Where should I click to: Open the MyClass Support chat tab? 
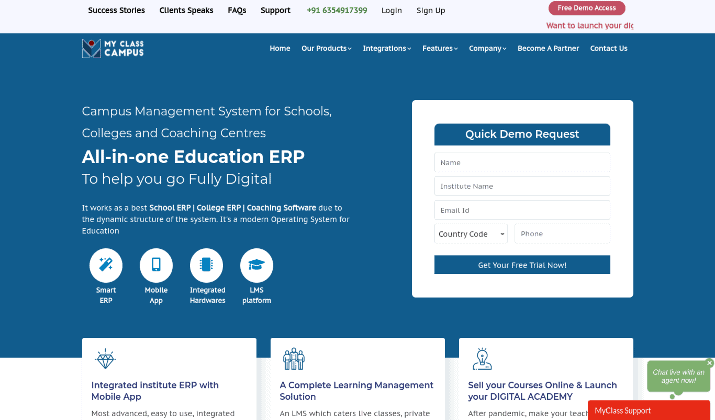point(648,410)
